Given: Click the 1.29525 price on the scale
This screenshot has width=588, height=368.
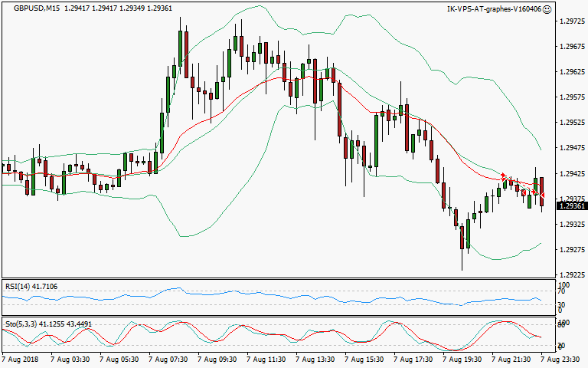Looking at the screenshot, I should pos(571,123).
